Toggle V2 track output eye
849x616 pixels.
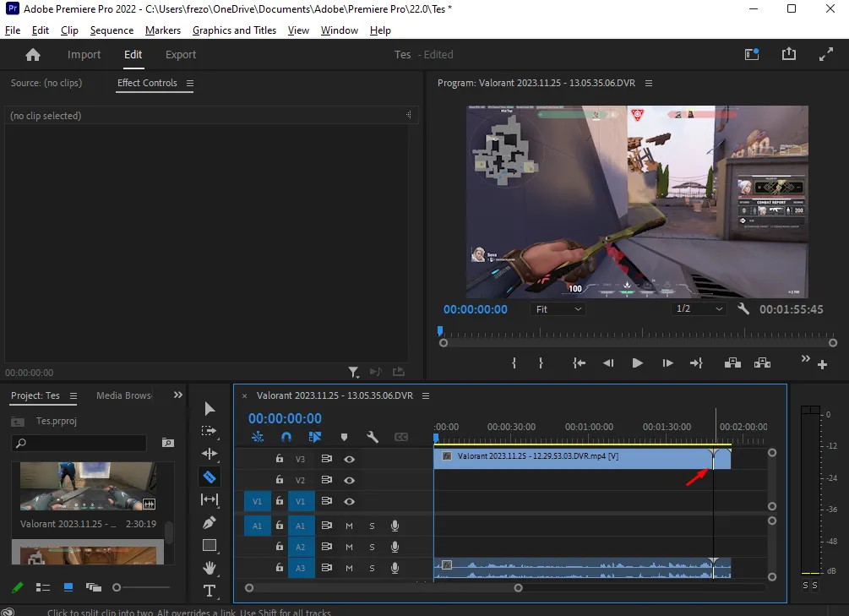click(x=349, y=480)
